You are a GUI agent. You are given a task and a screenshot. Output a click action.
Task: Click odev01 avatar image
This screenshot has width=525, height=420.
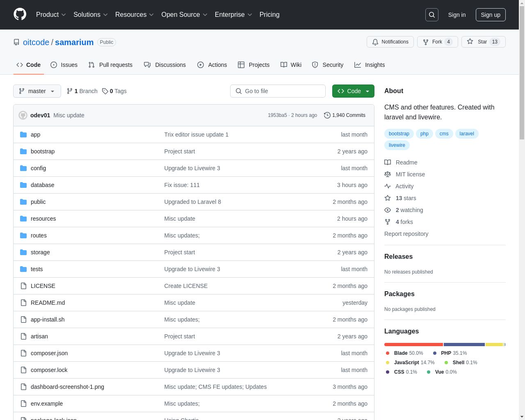click(x=23, y=115)
